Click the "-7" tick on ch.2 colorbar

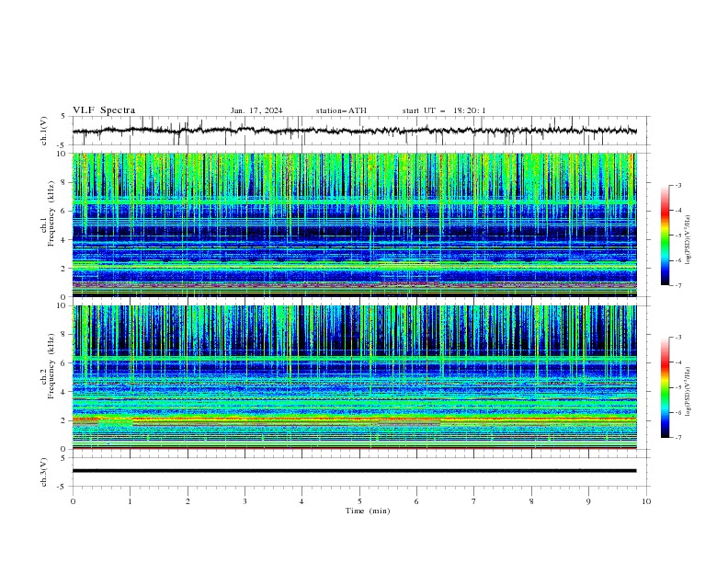(677, 437)
